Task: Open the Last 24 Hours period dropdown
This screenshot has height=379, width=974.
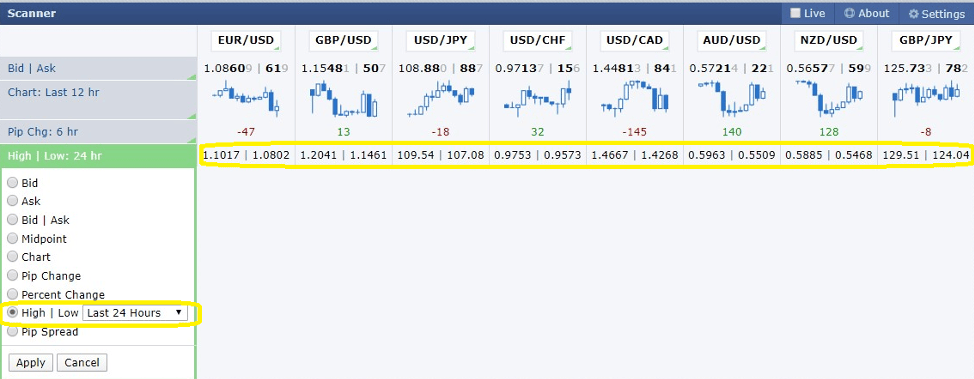Action: [x=135, y=313]
